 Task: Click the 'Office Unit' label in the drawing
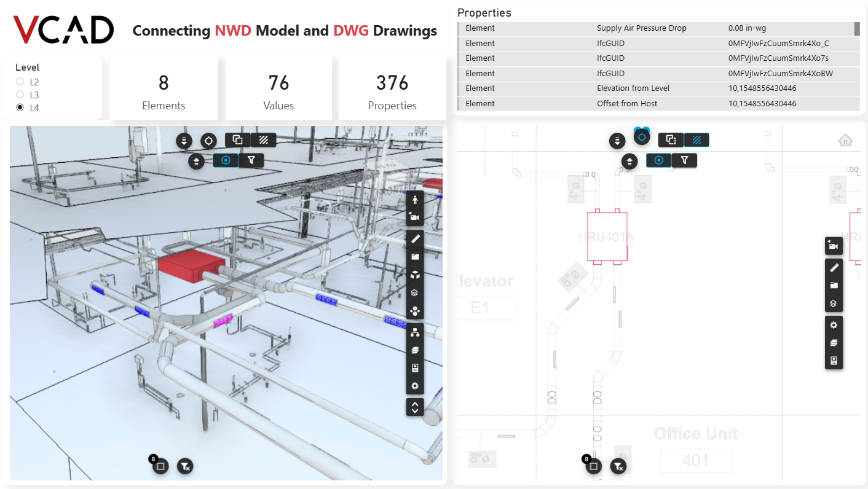pos(696,434)
